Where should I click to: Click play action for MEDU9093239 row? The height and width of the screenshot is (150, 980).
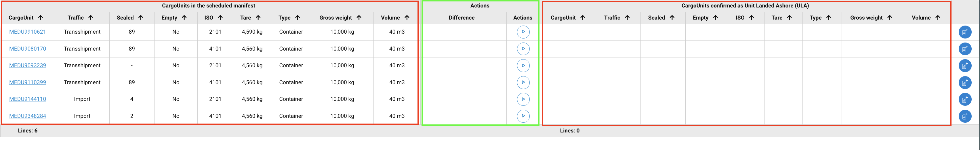[523, 66]
